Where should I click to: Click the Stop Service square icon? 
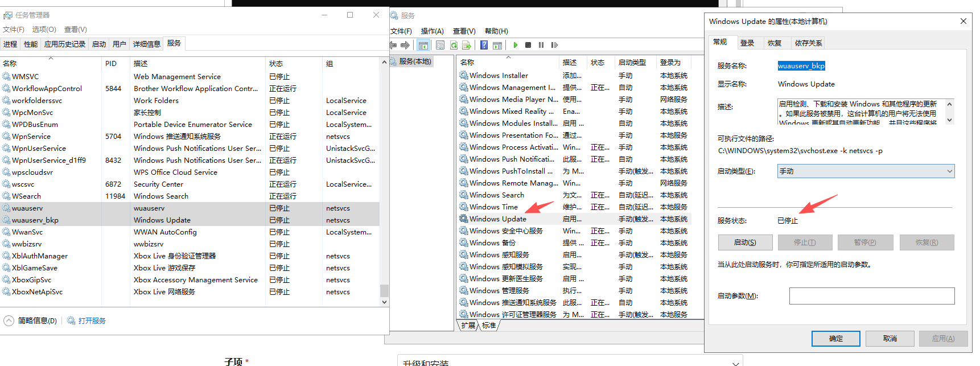[528, 45]
